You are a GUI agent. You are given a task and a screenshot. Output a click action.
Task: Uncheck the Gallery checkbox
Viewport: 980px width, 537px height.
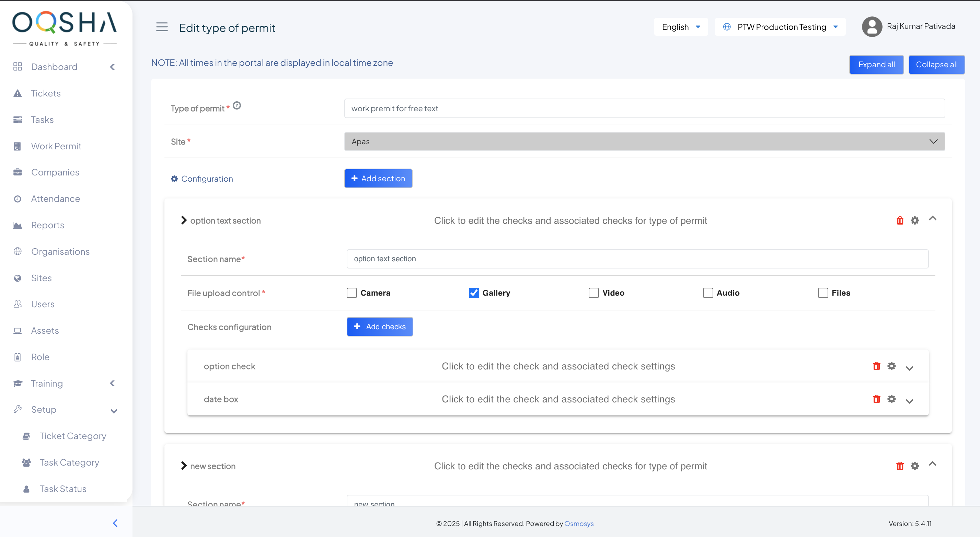(x=474, y=293)
